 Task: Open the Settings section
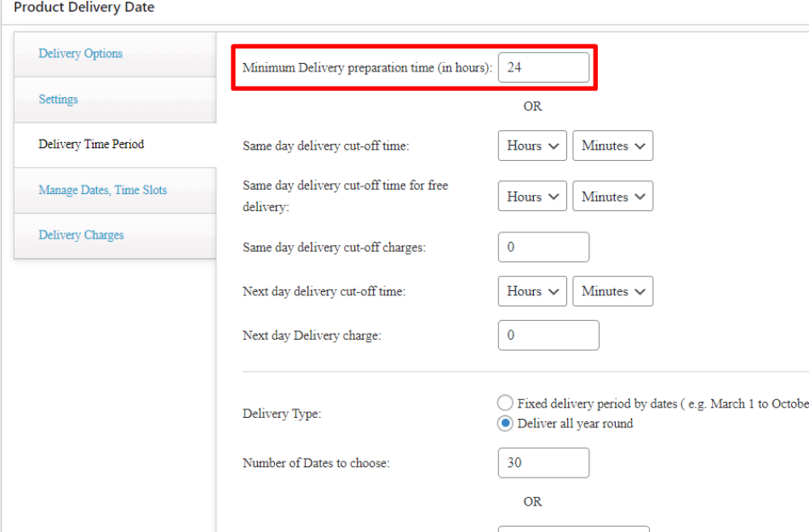(58, 99)
